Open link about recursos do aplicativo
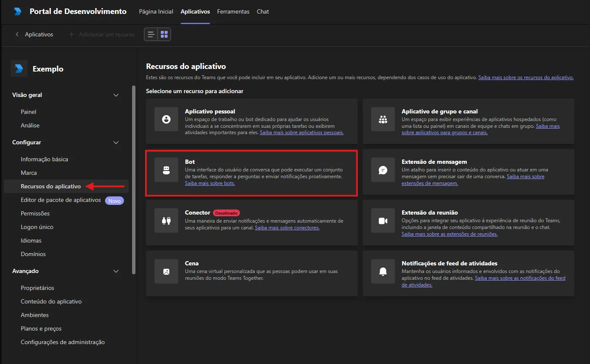This screenshot has height=364, width=590. tap(526, 77)
